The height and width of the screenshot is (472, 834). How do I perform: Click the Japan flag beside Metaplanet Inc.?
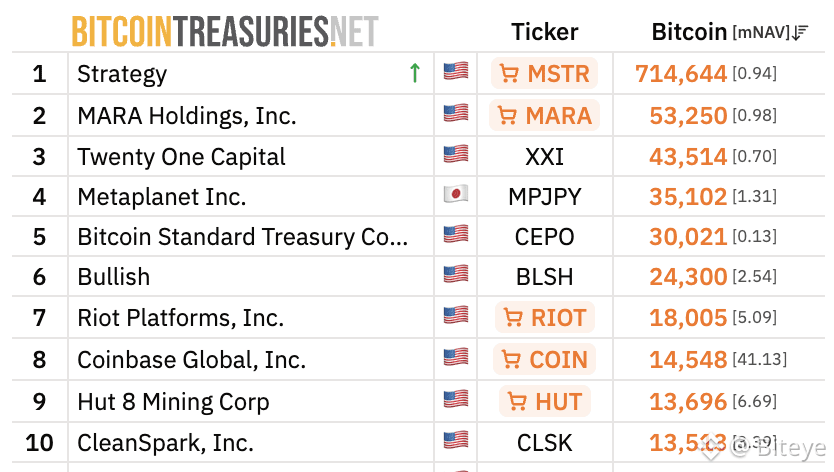pyautogui.click(x=456, y=195)
